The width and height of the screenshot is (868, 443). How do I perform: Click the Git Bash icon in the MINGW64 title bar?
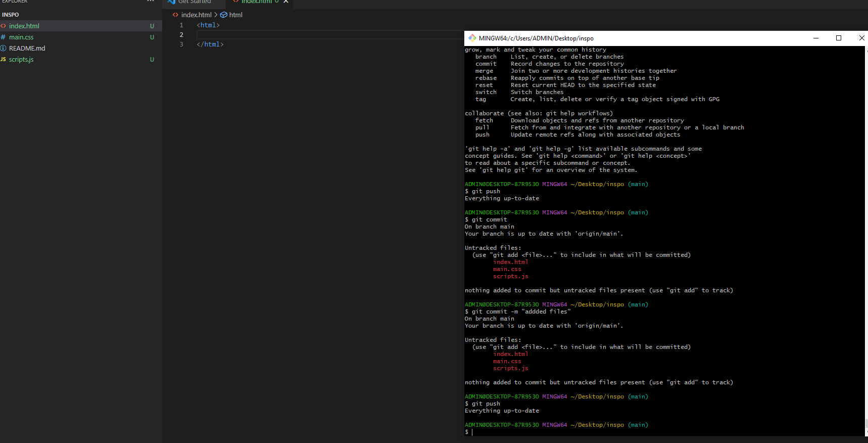click(x=472, y=38)
